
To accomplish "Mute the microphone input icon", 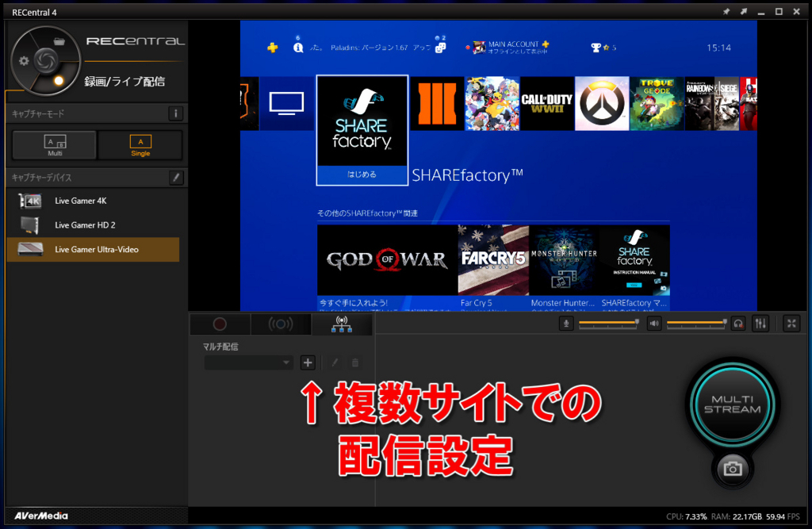I will (568, 324).
